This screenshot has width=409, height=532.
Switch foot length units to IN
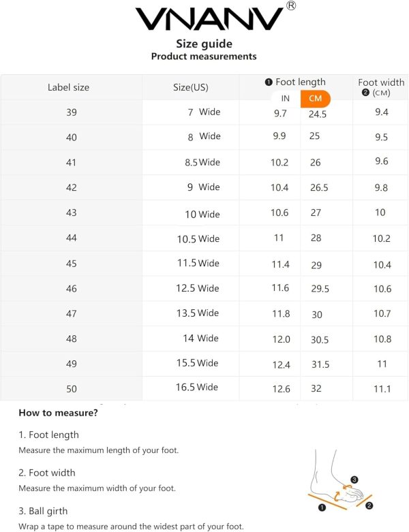(286, 99)
